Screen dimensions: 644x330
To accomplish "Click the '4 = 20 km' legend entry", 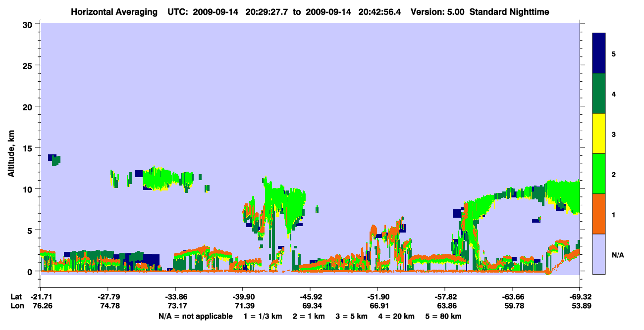I will pyautogui.click(x=396, y=316).
